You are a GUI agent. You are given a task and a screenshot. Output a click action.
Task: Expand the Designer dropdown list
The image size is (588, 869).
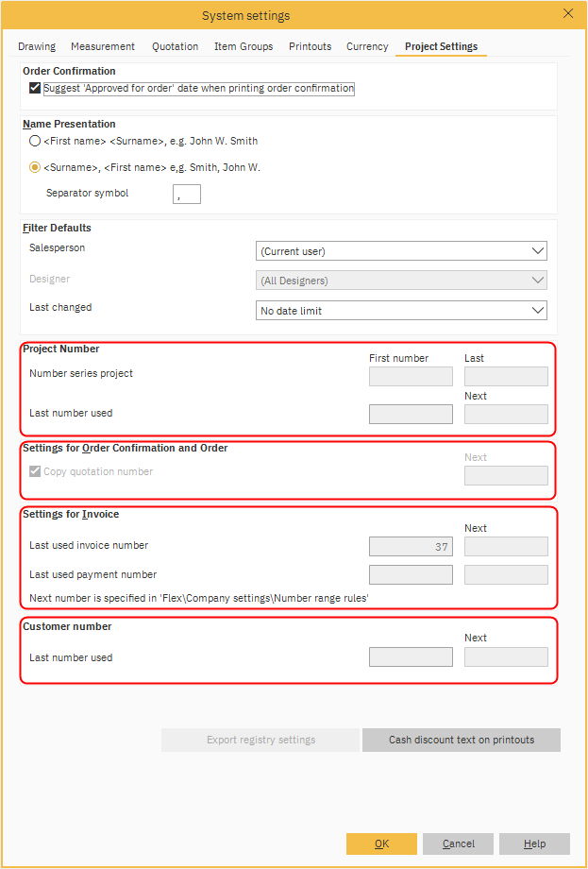tap(402, 281)
